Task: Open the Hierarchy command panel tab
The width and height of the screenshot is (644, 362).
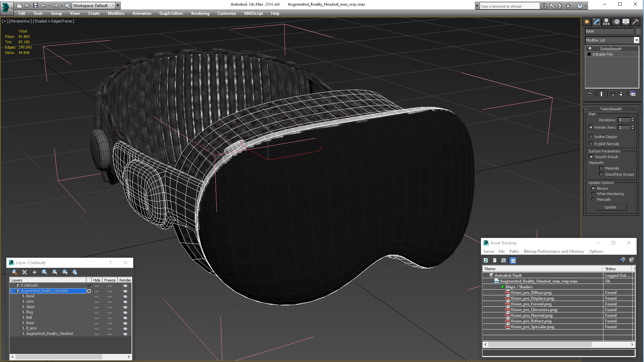Action: click(x=606, y=22)
